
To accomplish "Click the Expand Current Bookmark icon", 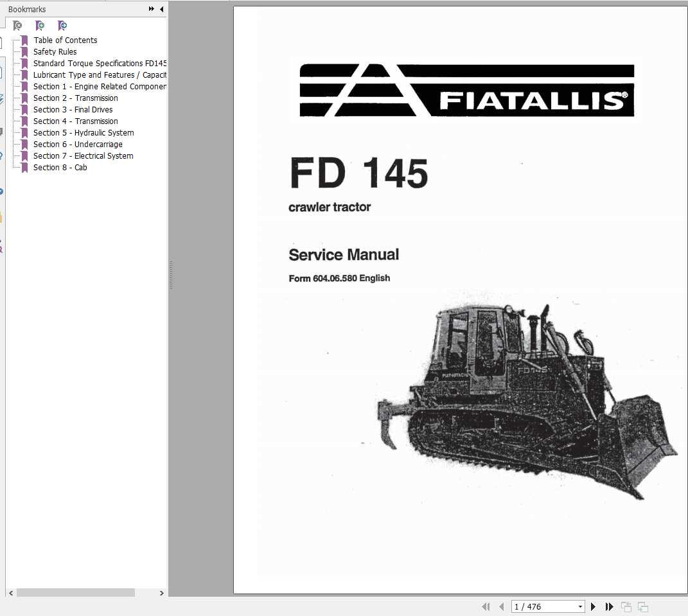I will tap(62, 25).
